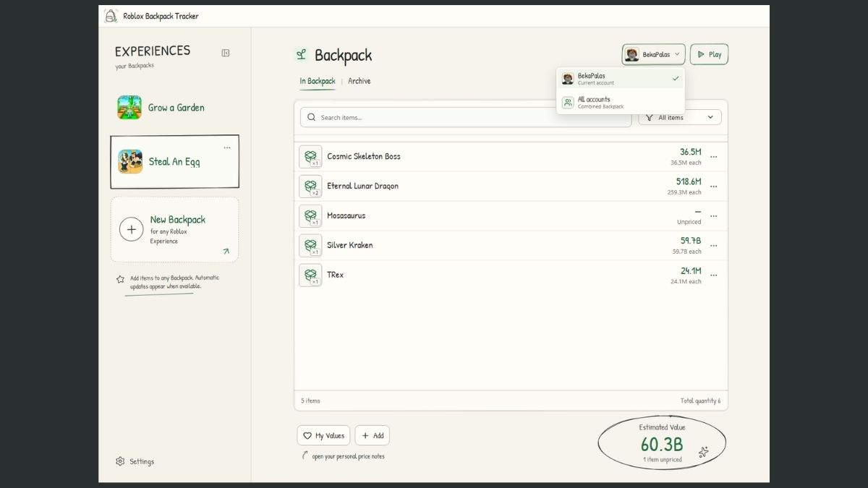Click the Mosasaurus item box icon

(x=310, y=216)
